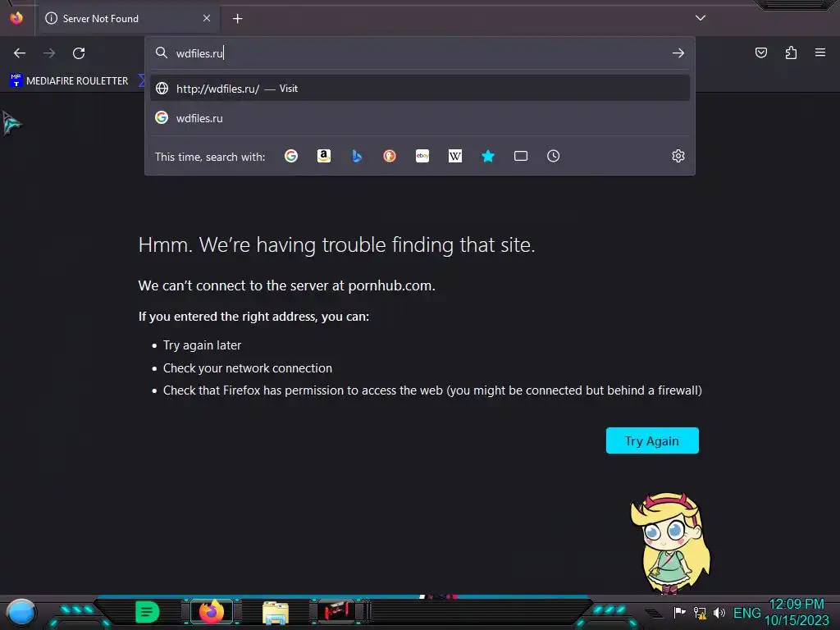Click the network status tray icon
840x630 pixels.
(x=700, y=612)
